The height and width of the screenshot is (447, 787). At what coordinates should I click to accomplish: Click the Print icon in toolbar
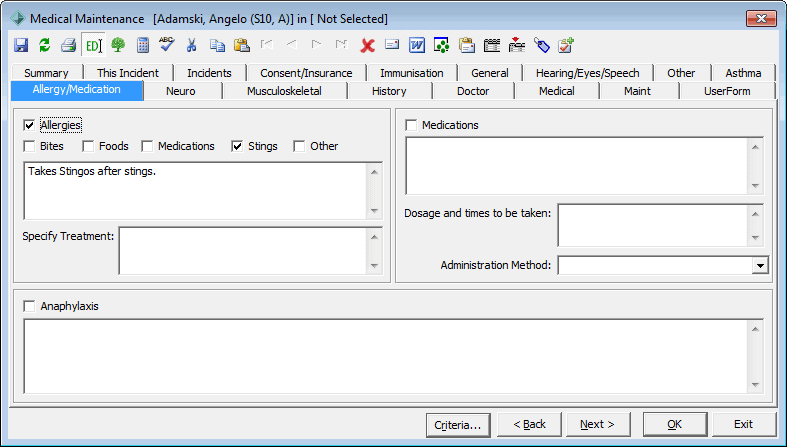coord(68,45)
